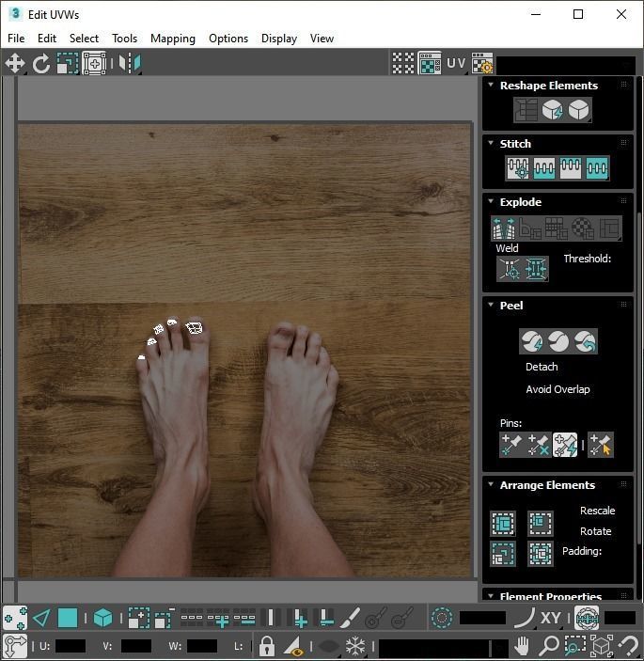This screenshot has width=644, height=661.
Task: Select the Zoom magnifier tool
Action: [x=549, y=646]
